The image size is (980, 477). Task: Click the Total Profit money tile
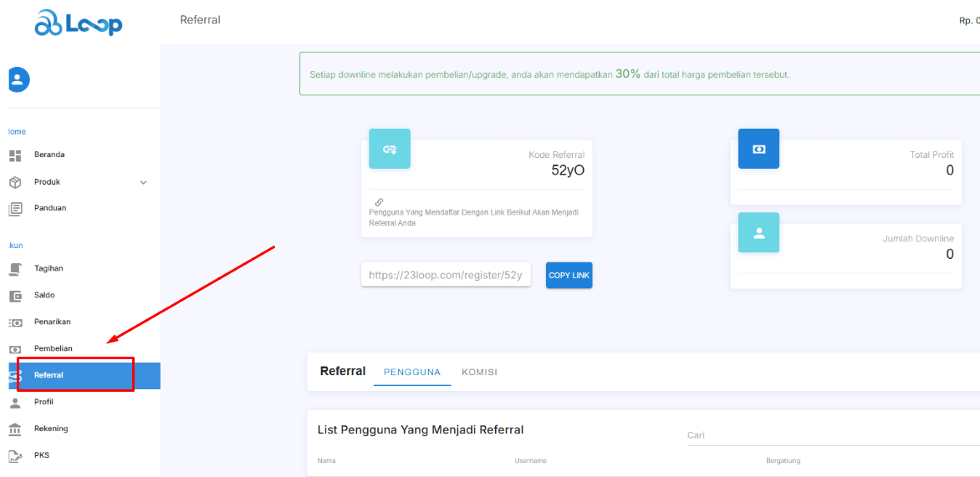[758, 149]
